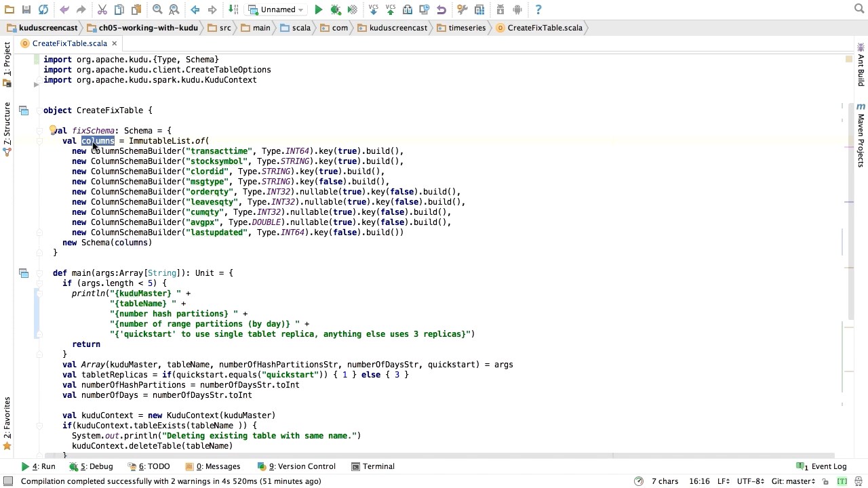Click the intention lightbulb beside fixSchema

(53, 130)
